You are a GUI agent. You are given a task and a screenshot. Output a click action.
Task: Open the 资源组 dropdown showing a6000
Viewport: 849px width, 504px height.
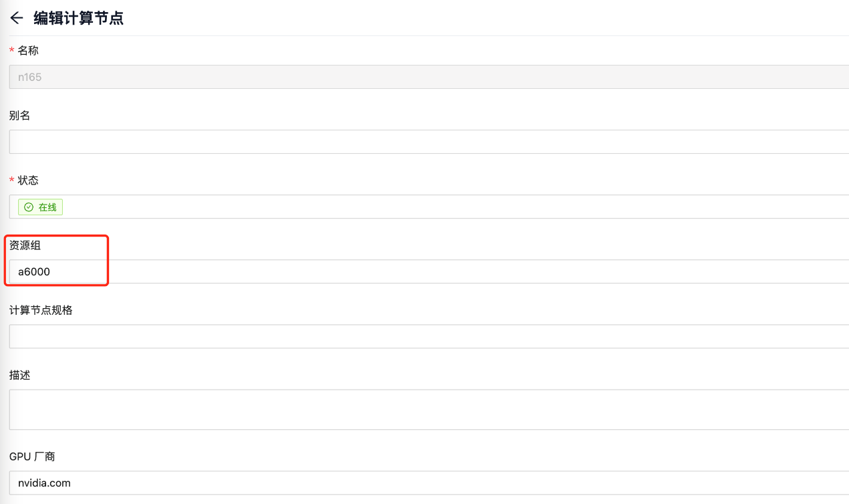tap(428, 271)
